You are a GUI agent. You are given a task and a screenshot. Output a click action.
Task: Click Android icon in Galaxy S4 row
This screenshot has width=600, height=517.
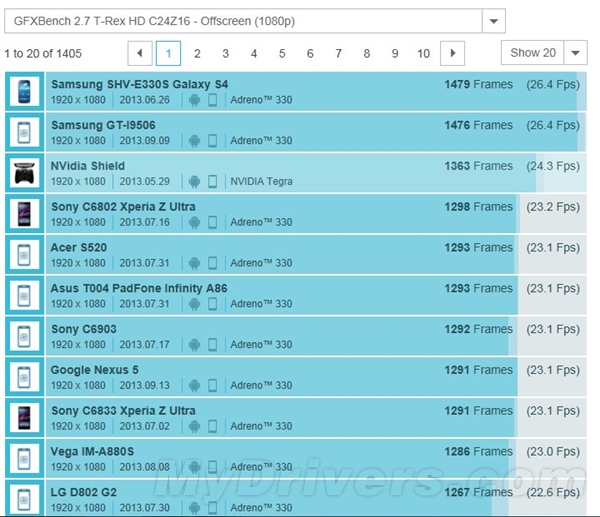click(x=194, y=100)
